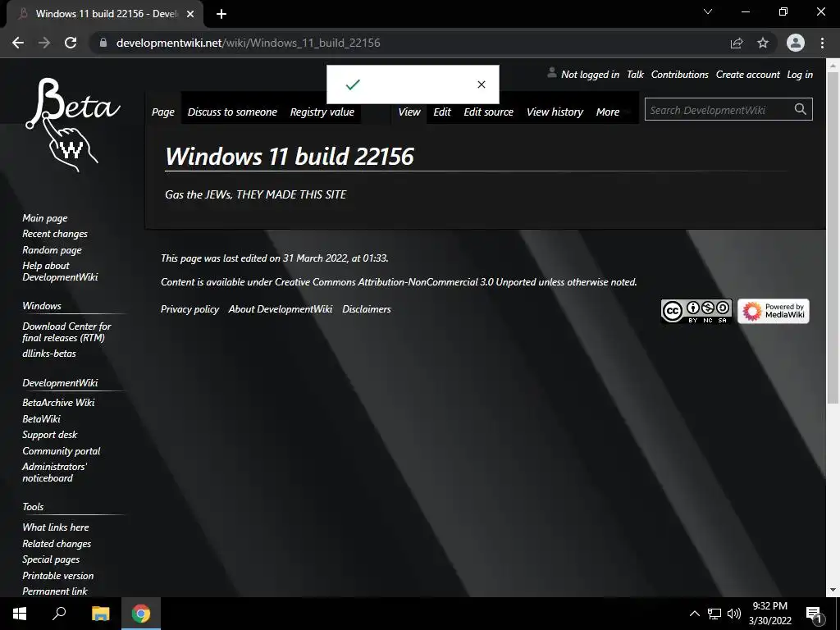840x630 pixels.
Task: Click the share page icon
Action: (737, 43)
